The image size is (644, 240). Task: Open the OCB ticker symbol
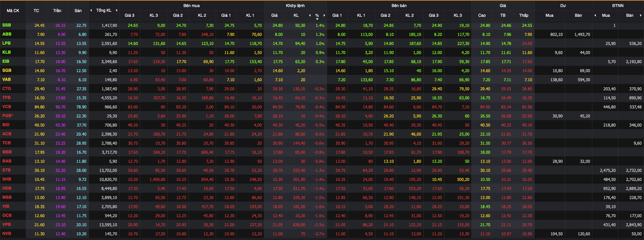pyautogui.click(x=7, y=215)
